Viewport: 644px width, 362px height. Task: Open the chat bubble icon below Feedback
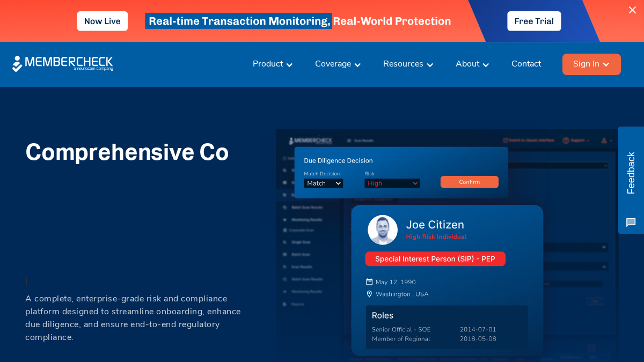[631, 222]
